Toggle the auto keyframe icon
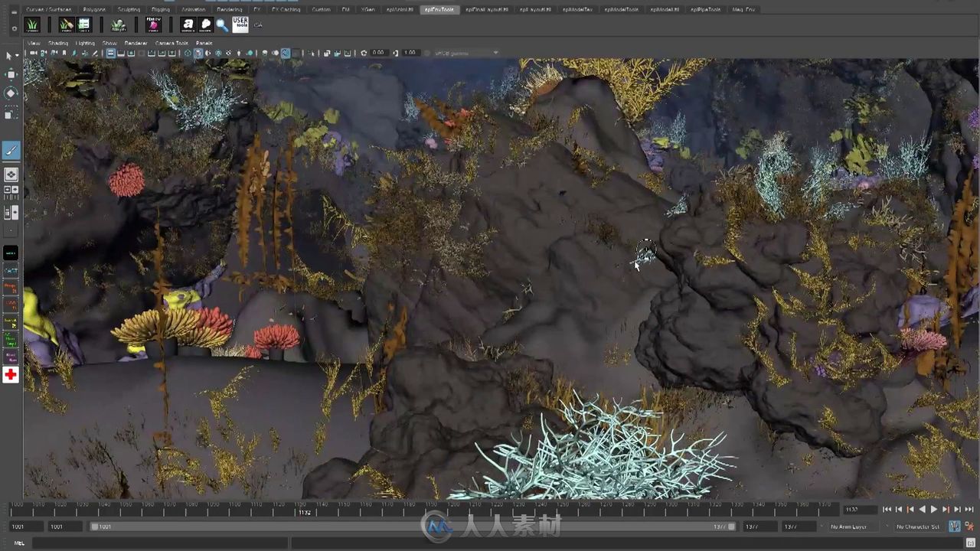This screenshot has height=551, width=980. [955, 527]
